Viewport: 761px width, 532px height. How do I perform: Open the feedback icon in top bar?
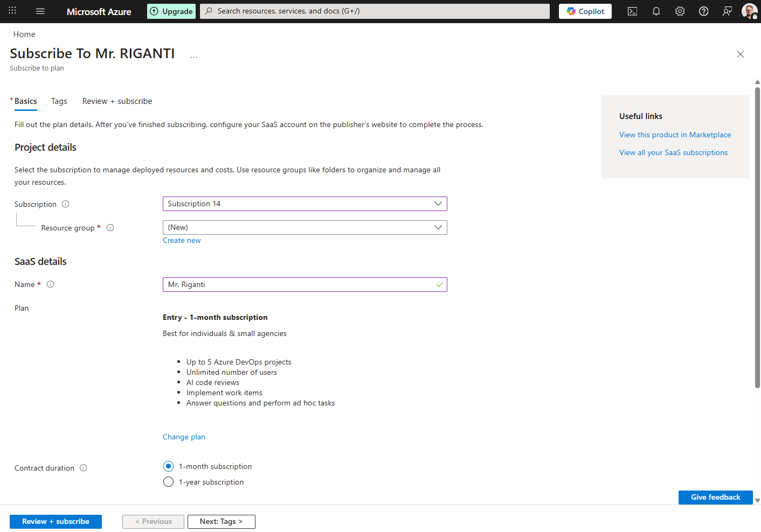click(727, 11)
